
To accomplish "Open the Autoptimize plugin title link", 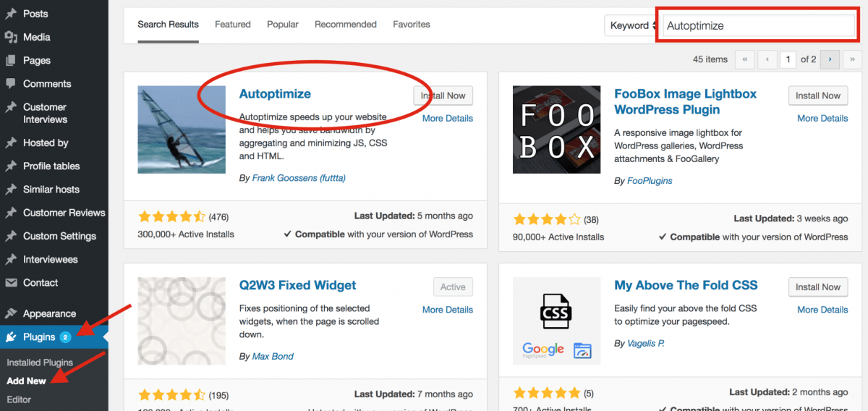I will click(x=275, y=94).
